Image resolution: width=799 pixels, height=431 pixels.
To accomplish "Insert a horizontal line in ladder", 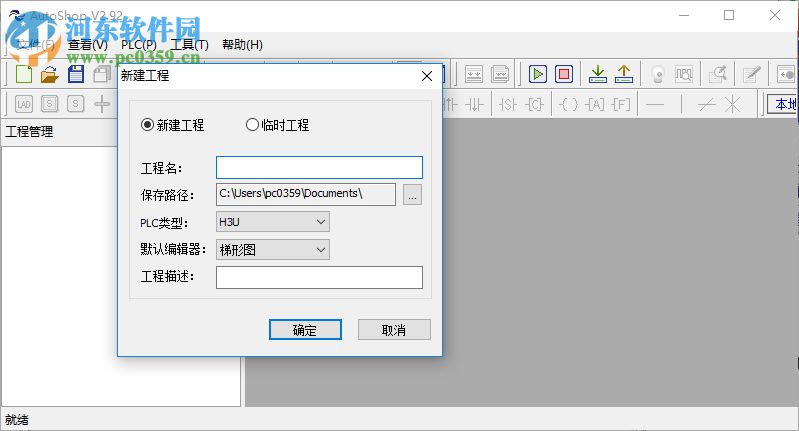I will 655,105.
